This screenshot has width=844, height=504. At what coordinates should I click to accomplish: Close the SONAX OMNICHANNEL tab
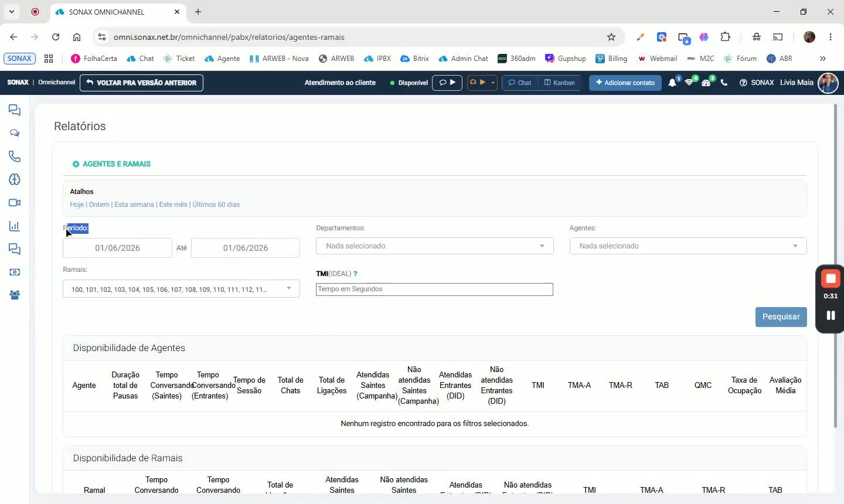(177, 12)
